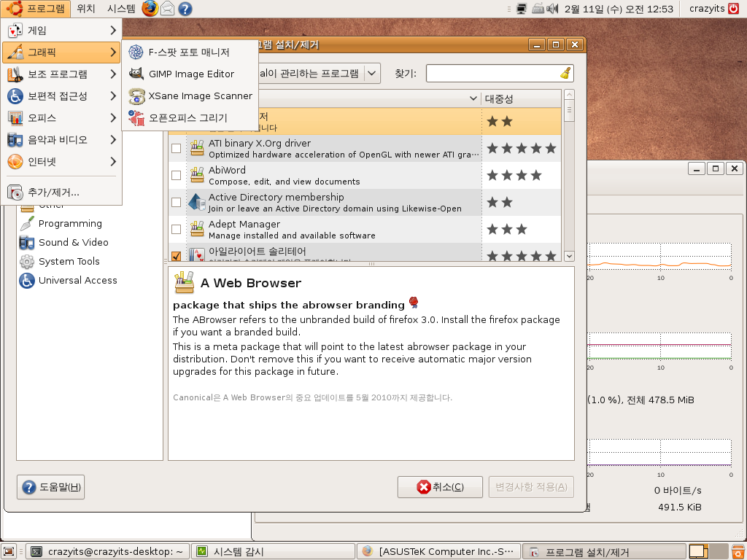
Task: Click the red Canonical-supported badge
Action: 414,302
